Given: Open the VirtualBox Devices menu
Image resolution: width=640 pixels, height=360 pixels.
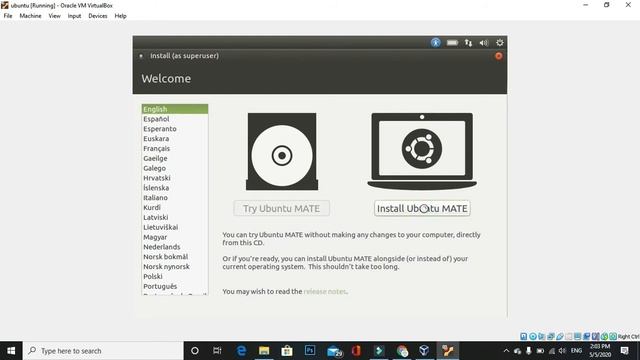Looking at the screenshot, I should pyautogui.click(x=98, y=16).
